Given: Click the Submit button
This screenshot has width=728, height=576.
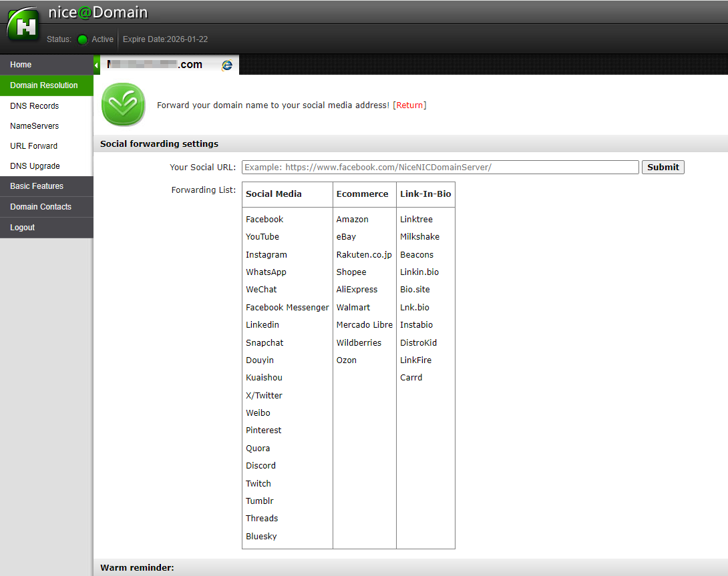Looking at the screenshot, I should 663,167.
